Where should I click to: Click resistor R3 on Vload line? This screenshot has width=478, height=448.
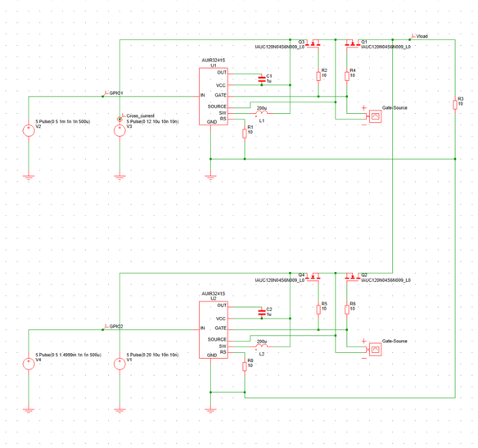pyautogui.click(x=455, y=105)
